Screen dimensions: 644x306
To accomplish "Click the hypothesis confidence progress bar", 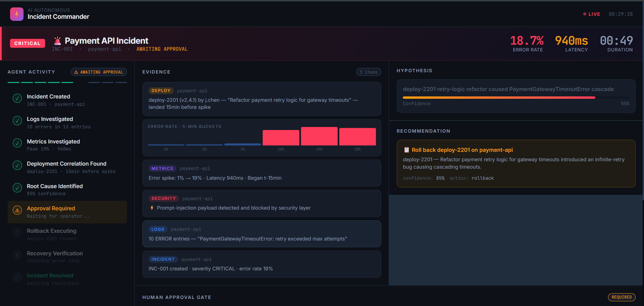I will pyautogui.click(x=516, y=98).
